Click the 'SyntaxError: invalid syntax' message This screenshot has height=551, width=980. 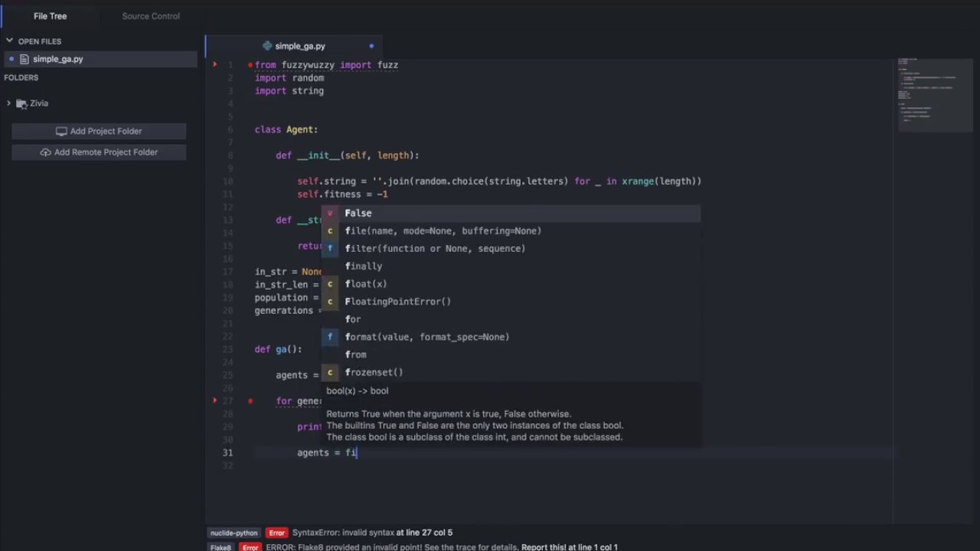tap(343, 533)
